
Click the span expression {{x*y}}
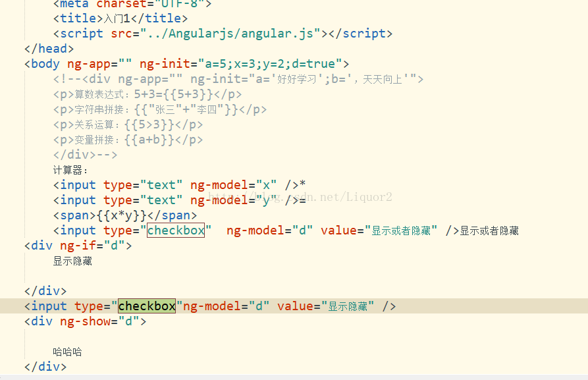(122, 215)
